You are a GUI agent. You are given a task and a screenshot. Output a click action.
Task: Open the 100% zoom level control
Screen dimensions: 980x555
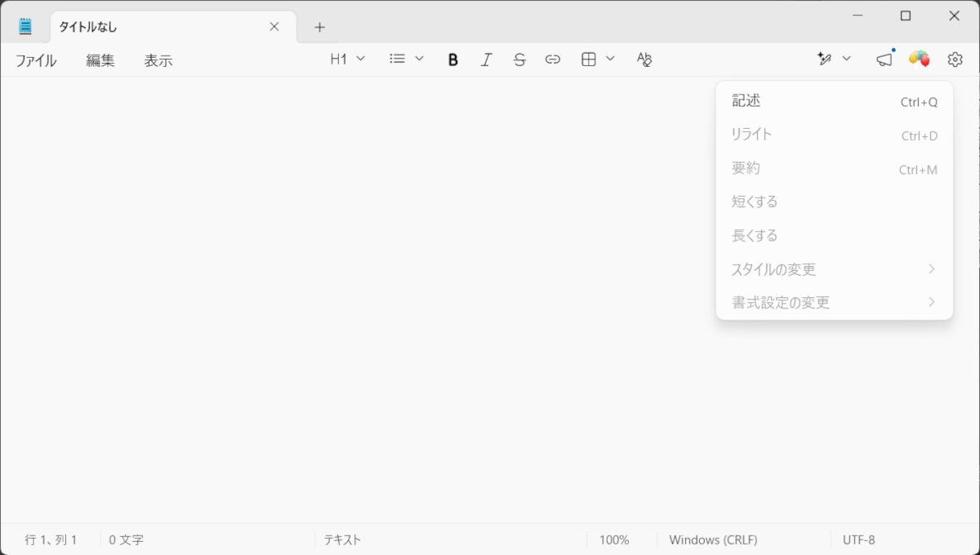pos(614,539)
